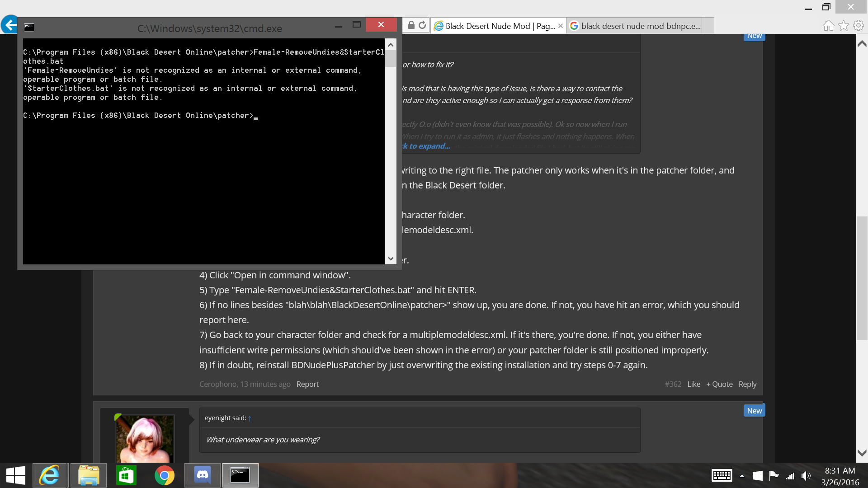Open the browser home icon

(828, 26)
